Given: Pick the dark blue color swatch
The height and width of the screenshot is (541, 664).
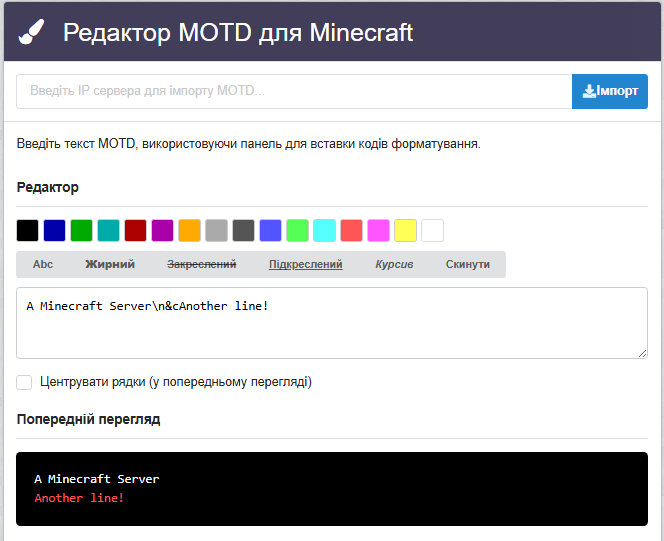Looking at the screenshot, I should tap(55, 231).
